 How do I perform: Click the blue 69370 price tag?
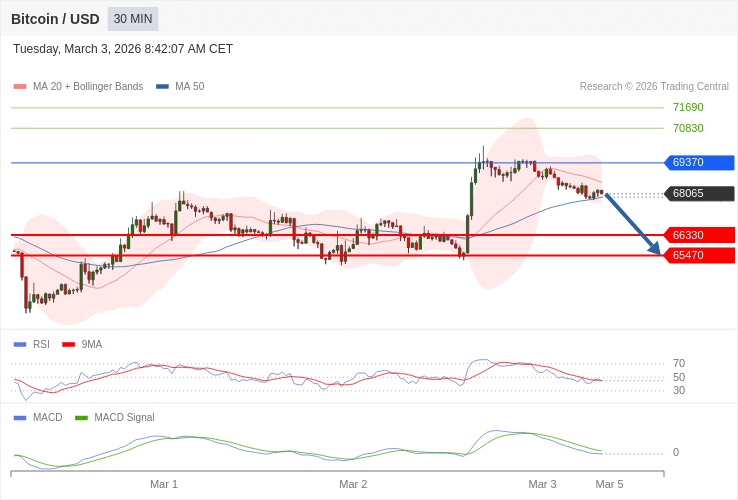coord(699,163)
